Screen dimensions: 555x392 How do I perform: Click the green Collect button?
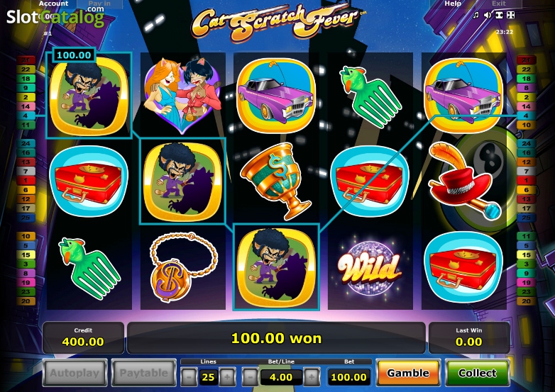pyautogui.click(x=477, y=373)
